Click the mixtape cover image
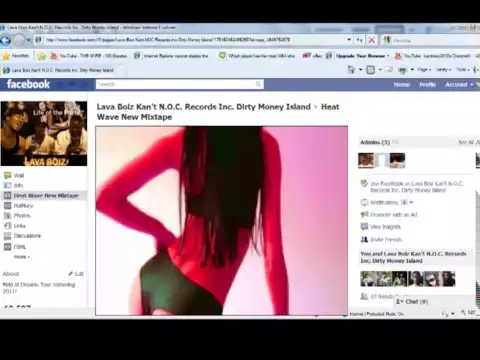This screenshot has width=480, height=360. [x=221, y=220]
